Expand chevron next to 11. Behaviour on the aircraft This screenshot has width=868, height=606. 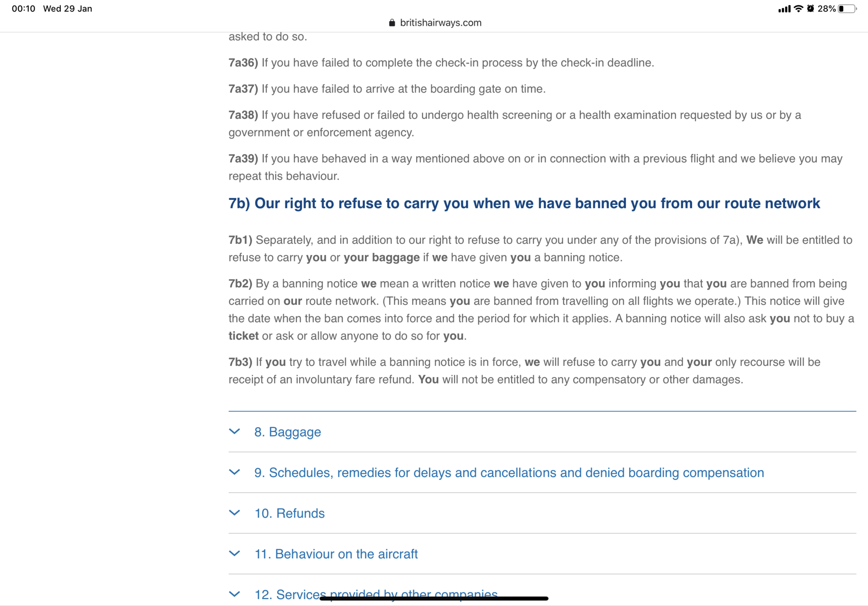234,554
